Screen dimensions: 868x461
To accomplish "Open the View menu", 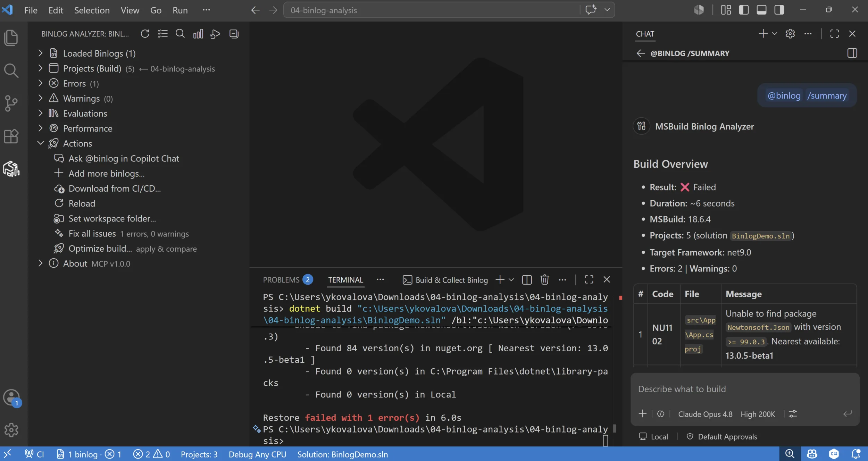I will click(x=130, y=10).
